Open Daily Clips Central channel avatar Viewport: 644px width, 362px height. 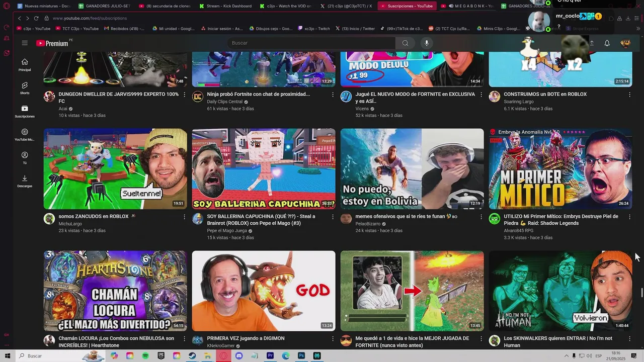(x=198, y=97)
